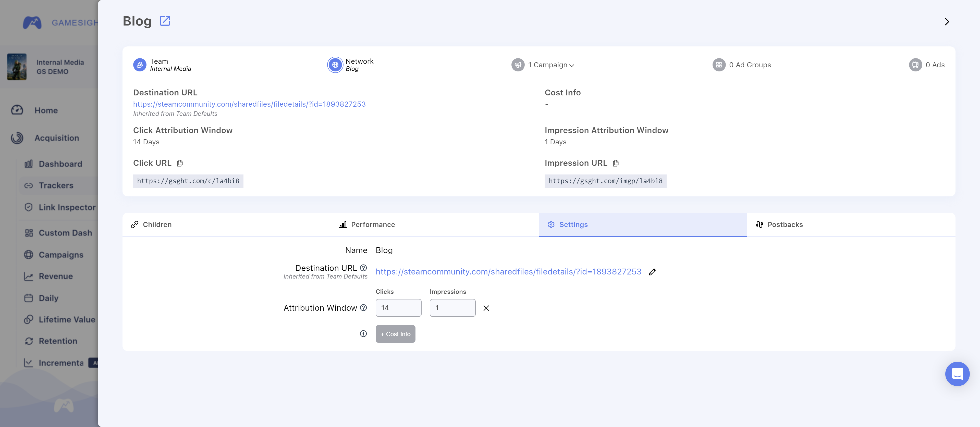Image resolution: width=980 pixels, height=427 pixels.
Task: Open Retention in the sidebar
Action: (58, 341)
